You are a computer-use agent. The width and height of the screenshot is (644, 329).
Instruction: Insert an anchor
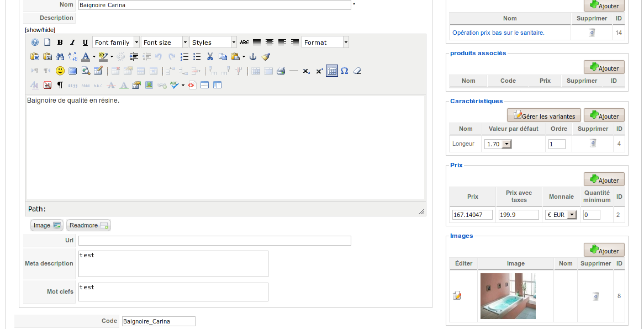coord(253,57)
